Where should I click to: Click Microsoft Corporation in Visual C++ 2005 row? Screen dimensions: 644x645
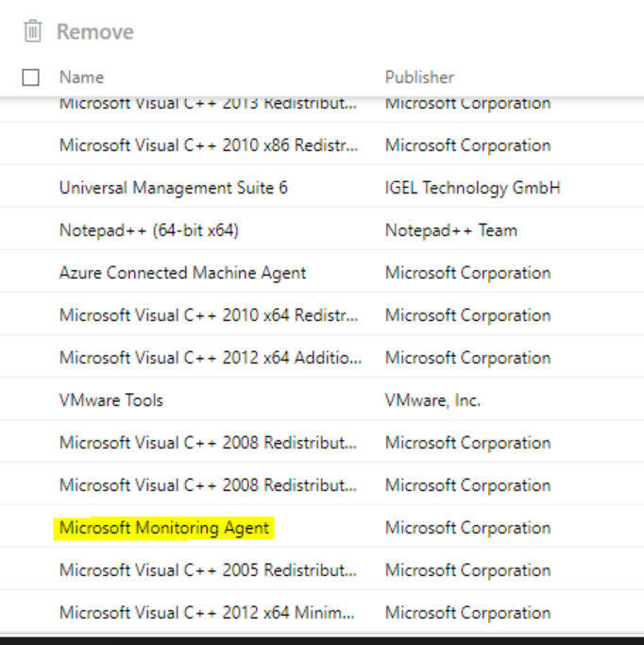point(468,570)
